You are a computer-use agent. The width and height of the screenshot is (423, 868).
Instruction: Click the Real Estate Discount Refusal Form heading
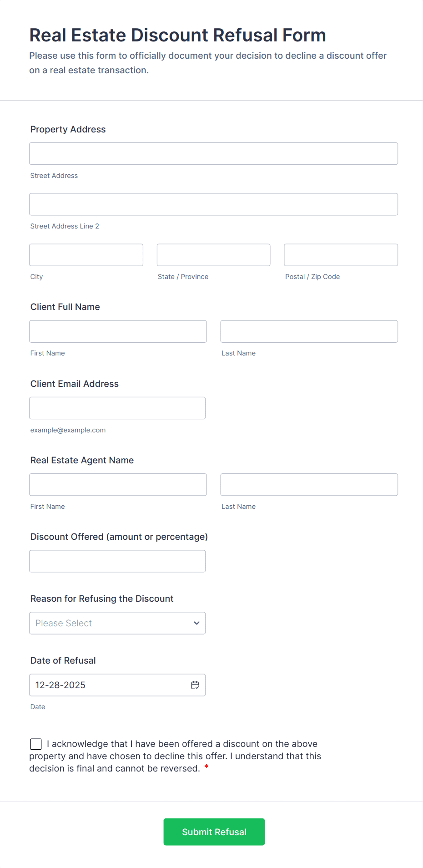click(x=177, y=36)
